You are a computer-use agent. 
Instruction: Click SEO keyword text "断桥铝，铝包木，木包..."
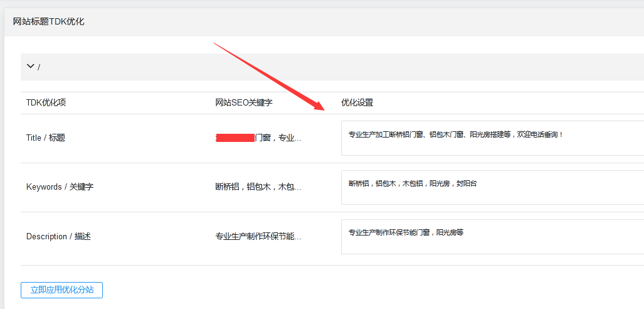(x=258, y=187)
